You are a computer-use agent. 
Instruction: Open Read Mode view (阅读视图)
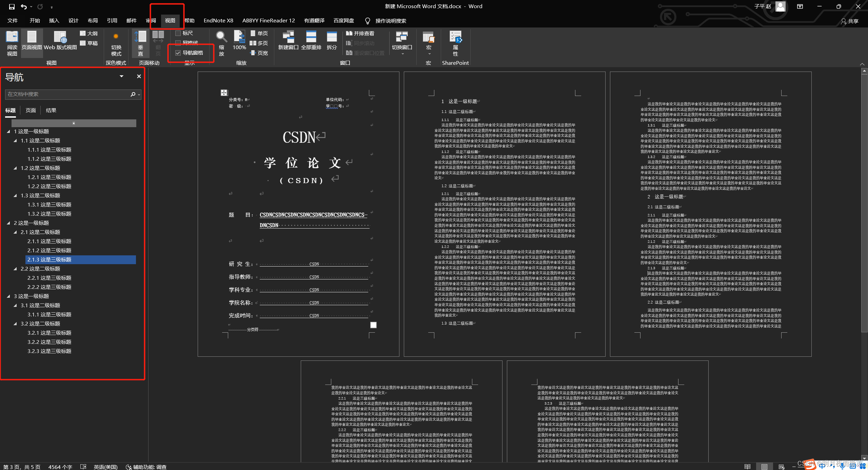(x=12, y=43)
